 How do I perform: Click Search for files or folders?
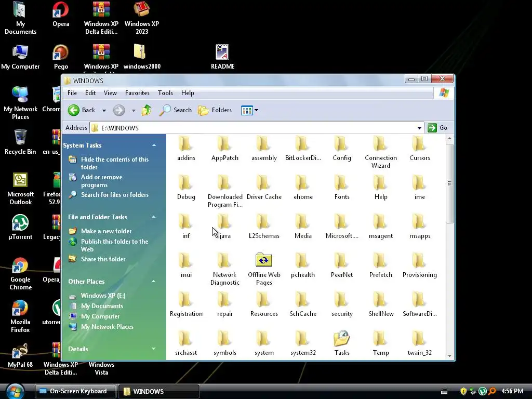[115, 195]
